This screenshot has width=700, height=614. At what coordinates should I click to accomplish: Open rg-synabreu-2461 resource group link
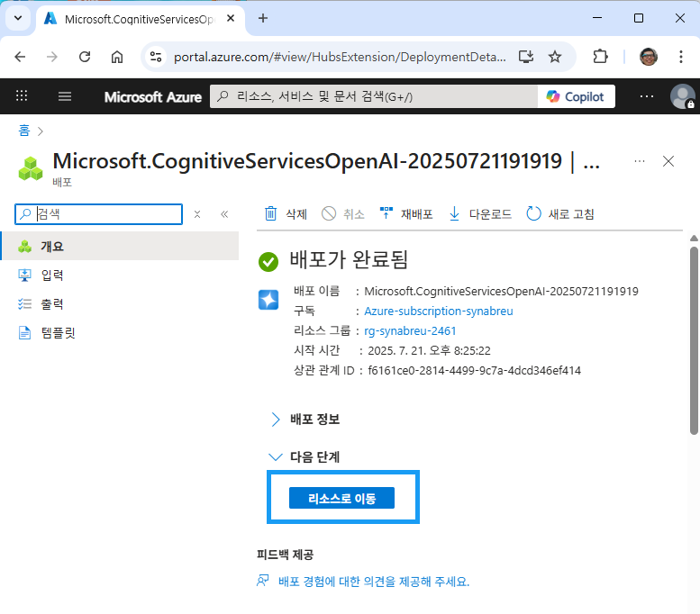pos(410,331)
